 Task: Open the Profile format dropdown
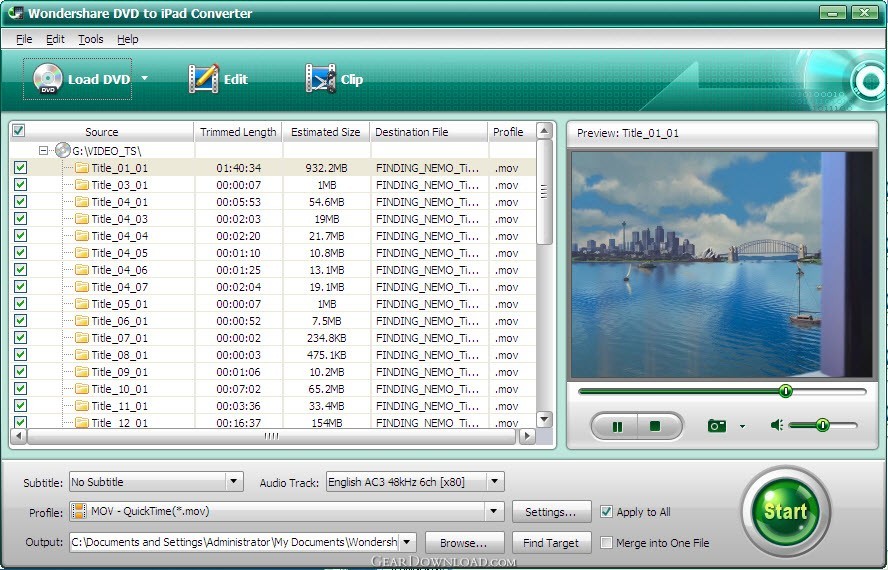[x=494, y=511]
